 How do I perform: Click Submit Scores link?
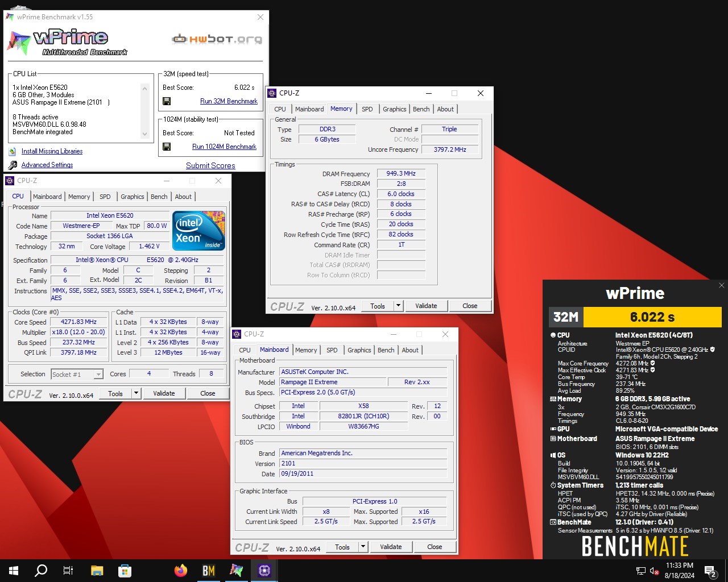[x=210, y=165]
